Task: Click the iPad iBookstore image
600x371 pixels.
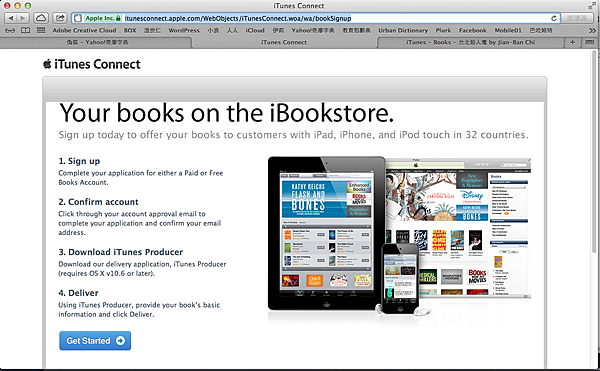Action: pos(326,233)
